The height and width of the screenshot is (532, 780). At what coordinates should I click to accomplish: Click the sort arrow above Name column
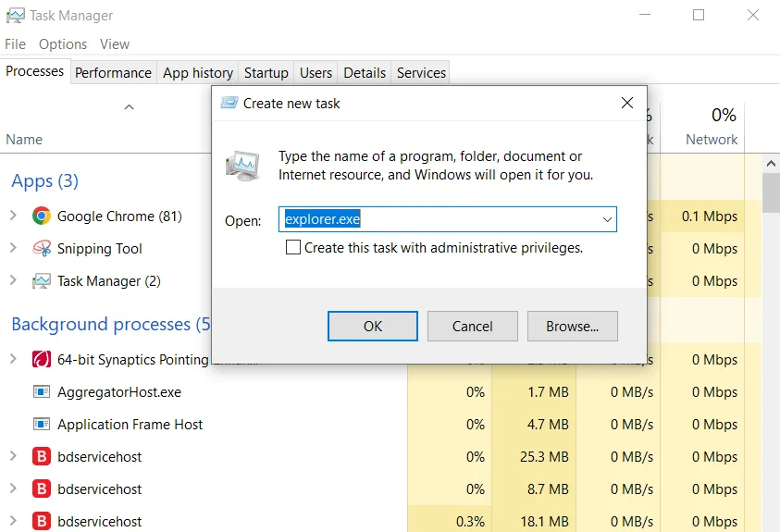(x=129, y=107)
